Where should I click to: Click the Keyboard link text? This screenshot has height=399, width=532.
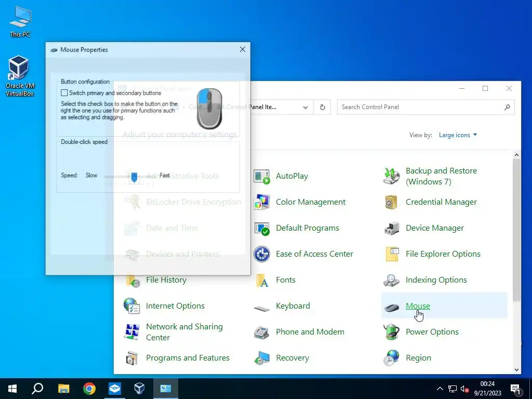click(293, 306)
